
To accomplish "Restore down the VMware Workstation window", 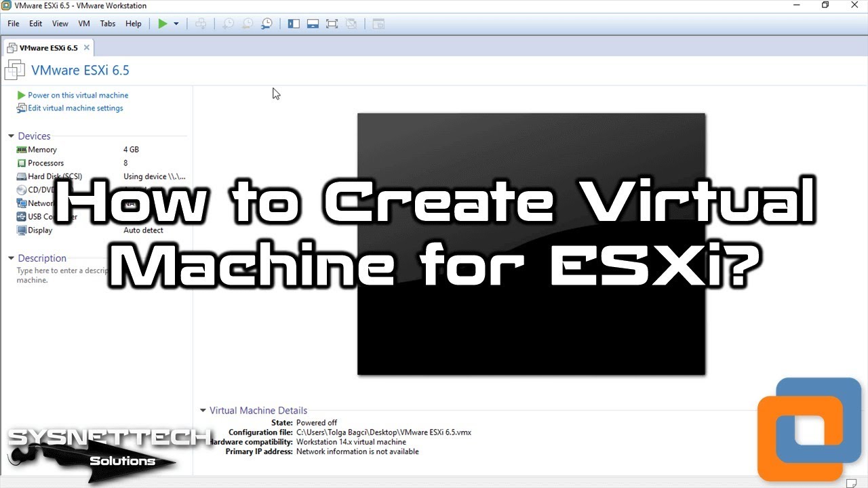I will [x=825, y=5].
